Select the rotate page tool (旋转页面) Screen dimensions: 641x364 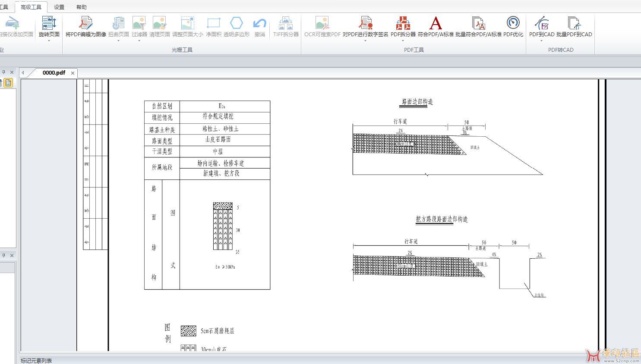pyautogui.click(x=49, y=26)
